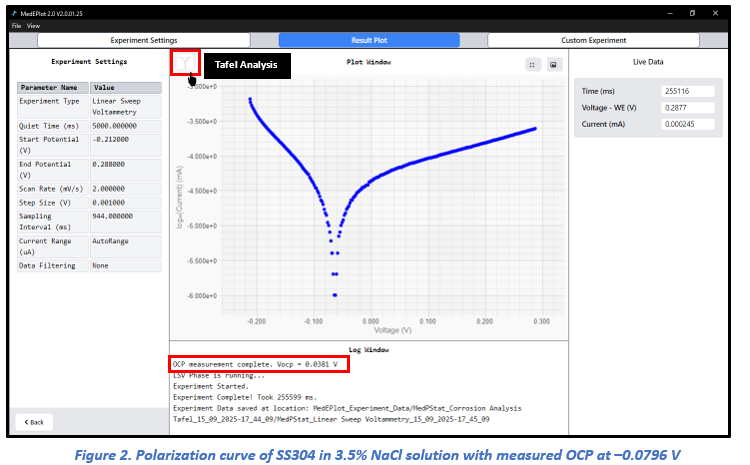Click the plot fit-to-view icon
This screenshot has width=750, height=465.
point(533,64)
